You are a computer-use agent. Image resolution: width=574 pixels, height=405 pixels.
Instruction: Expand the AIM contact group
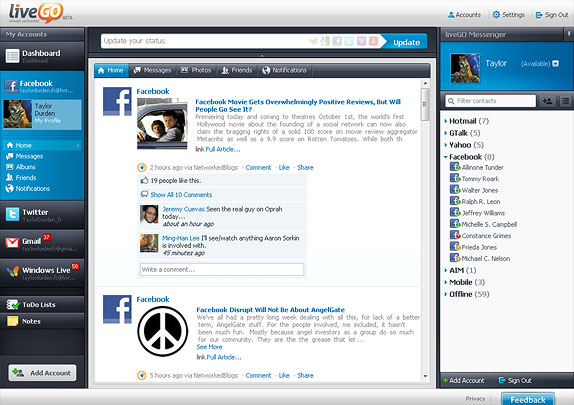(446, 270)
